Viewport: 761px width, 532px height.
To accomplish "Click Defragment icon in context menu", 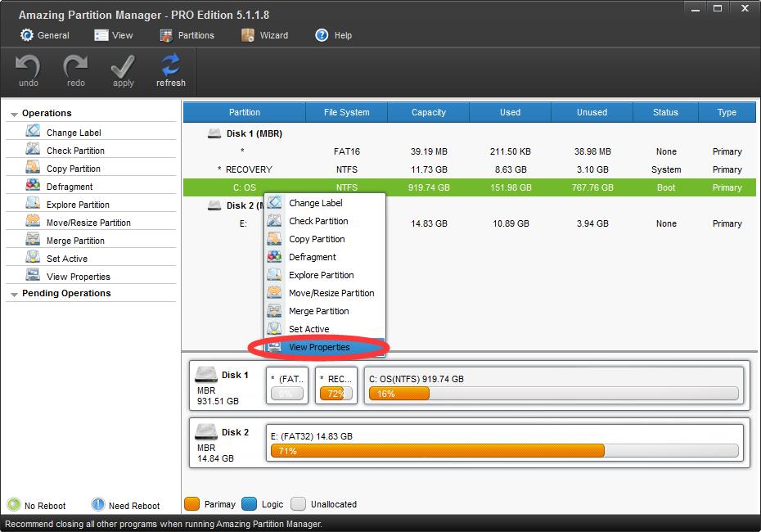I will coord(274,256).
